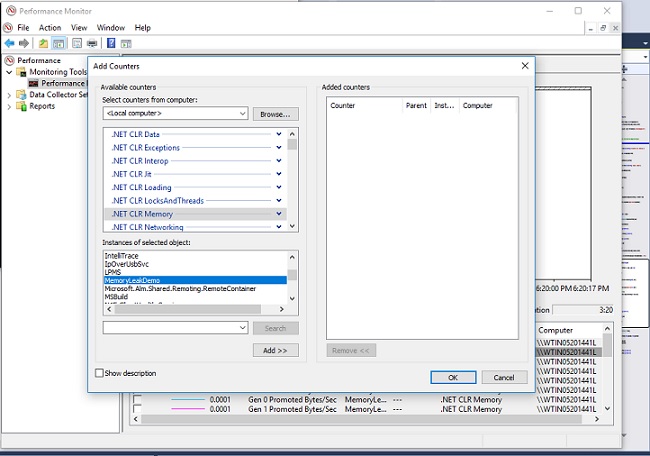Click the Performance Monitor graph icon in the tree
This screenshot has width=650, height=456.
(x=33, y=83)
